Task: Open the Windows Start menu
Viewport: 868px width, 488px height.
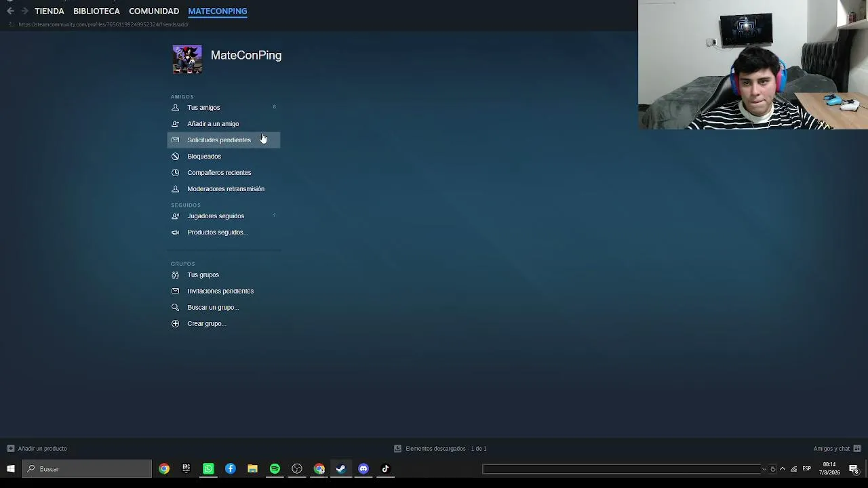Action: click(x=11, y=469)
